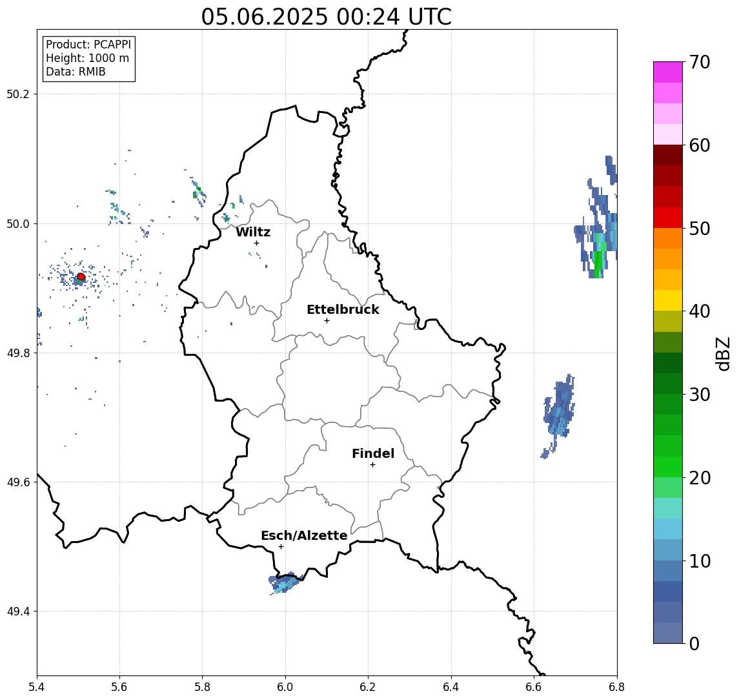Click the 'Product: PCAPPI' legend line
The height and width of the screenshot is (700, 739).
coord(88,45)
